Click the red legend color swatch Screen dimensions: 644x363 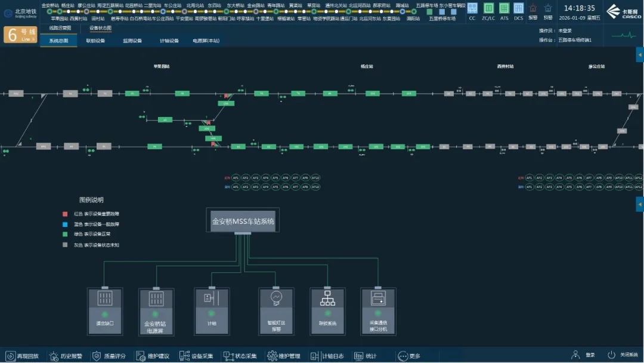(x=66, y=214)
